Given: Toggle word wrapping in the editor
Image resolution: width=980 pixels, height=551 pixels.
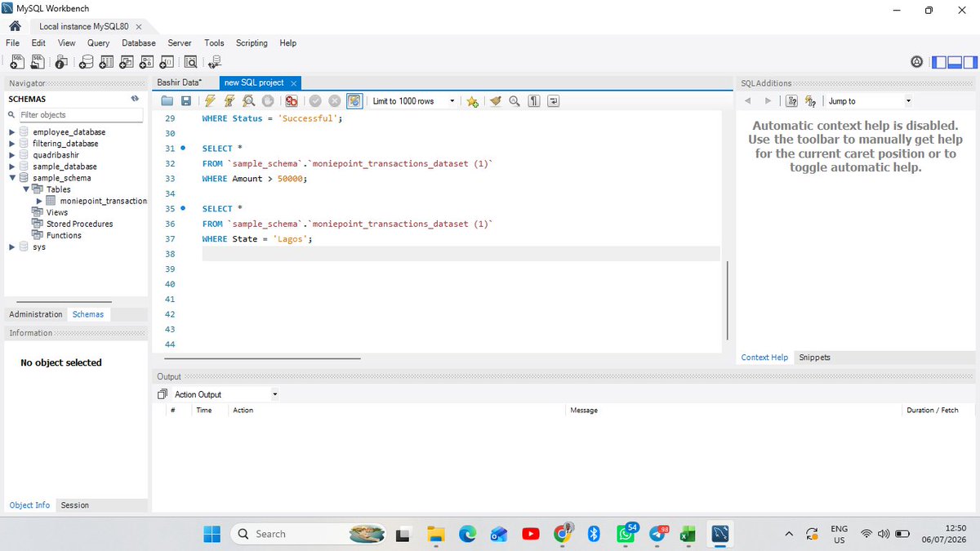Looking at the screenshot, I should click(554, 101).
